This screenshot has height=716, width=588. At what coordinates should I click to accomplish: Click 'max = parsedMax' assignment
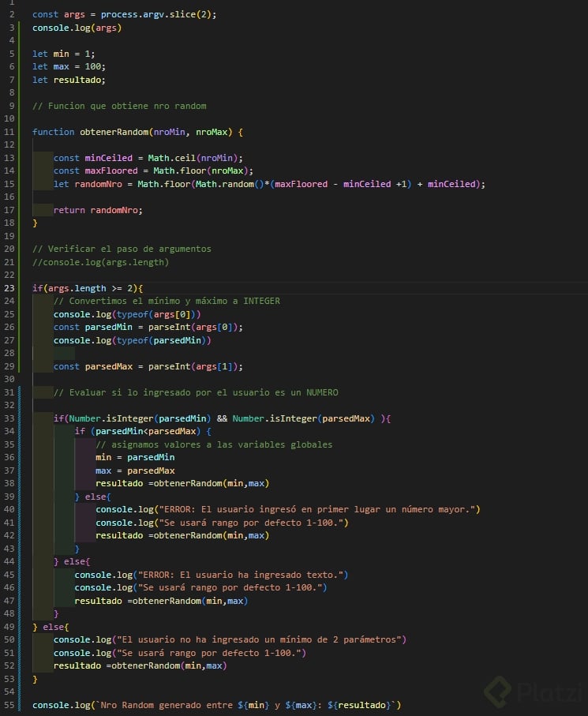coord(135,470)
